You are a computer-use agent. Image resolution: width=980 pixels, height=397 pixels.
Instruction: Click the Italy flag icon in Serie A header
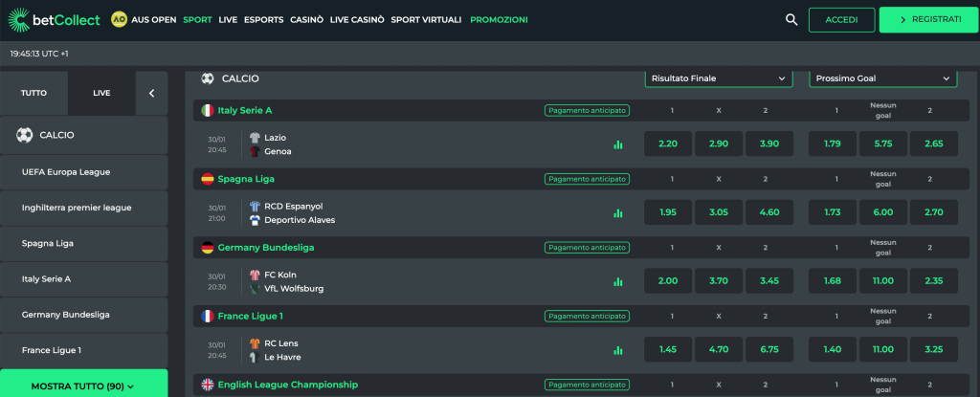(208, 111)
